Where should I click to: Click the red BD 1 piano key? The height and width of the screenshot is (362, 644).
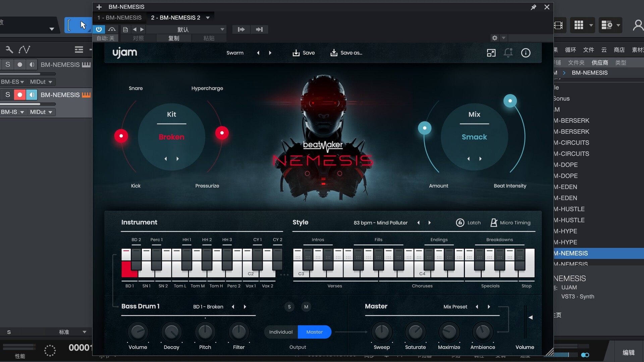click(x=126, y=269)
